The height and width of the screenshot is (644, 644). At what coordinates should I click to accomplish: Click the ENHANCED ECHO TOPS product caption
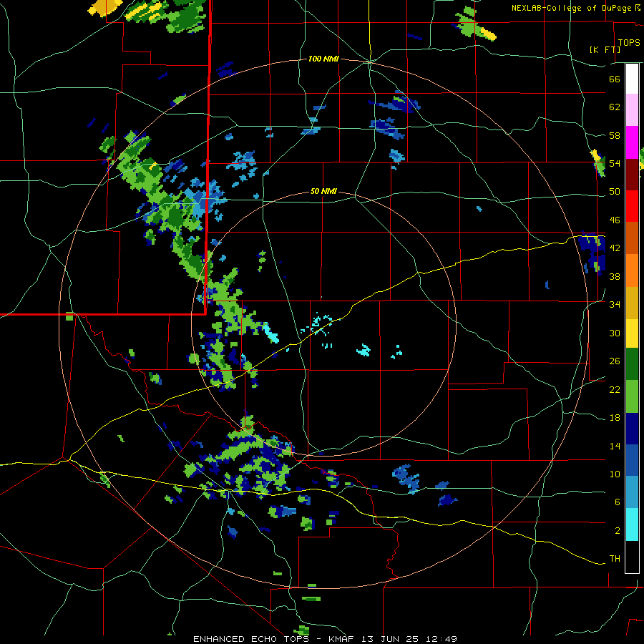tap(253, 639)
